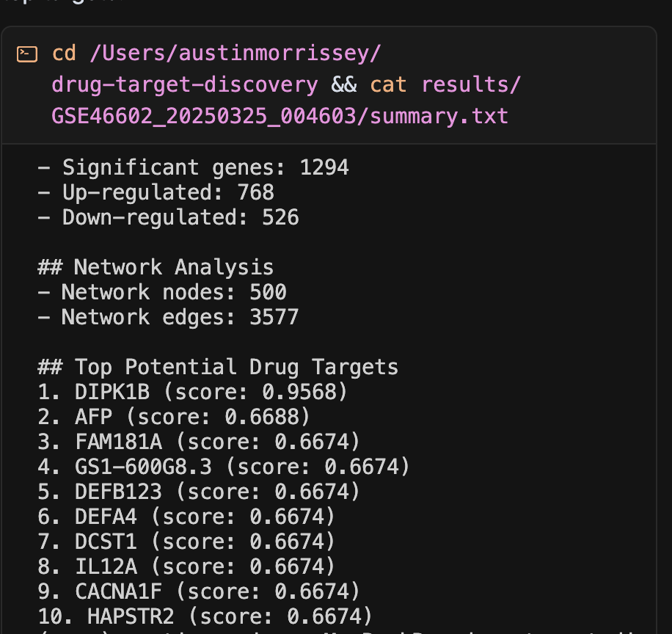Screen dimensions: 672x634
Task: Click the IL12A target row
Action: (186, 566)
